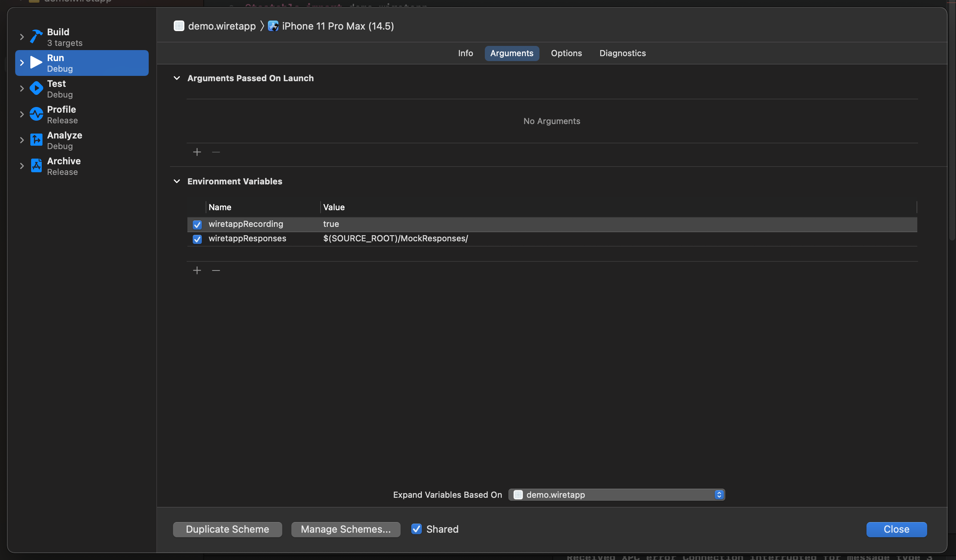
Task: Click the Profile waveform icon
Action: pyautogui.click(x=36, y=114)
